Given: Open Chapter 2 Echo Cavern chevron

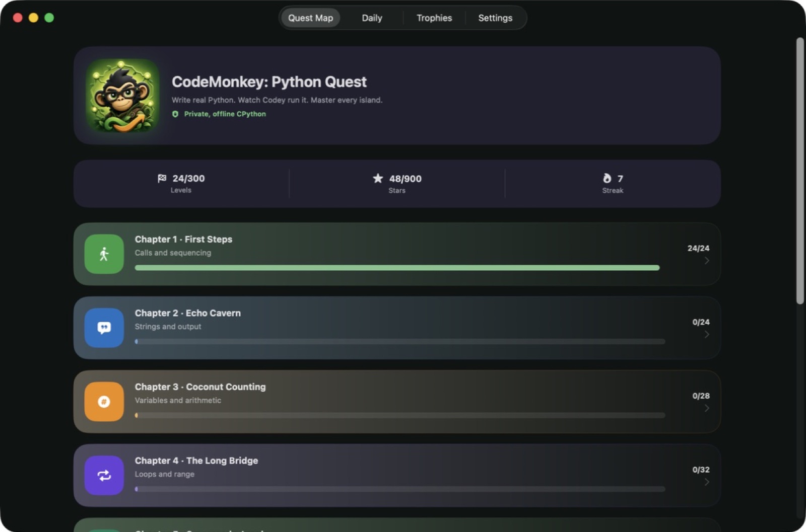Looking at the screenshot, I should tap(707, 335).
